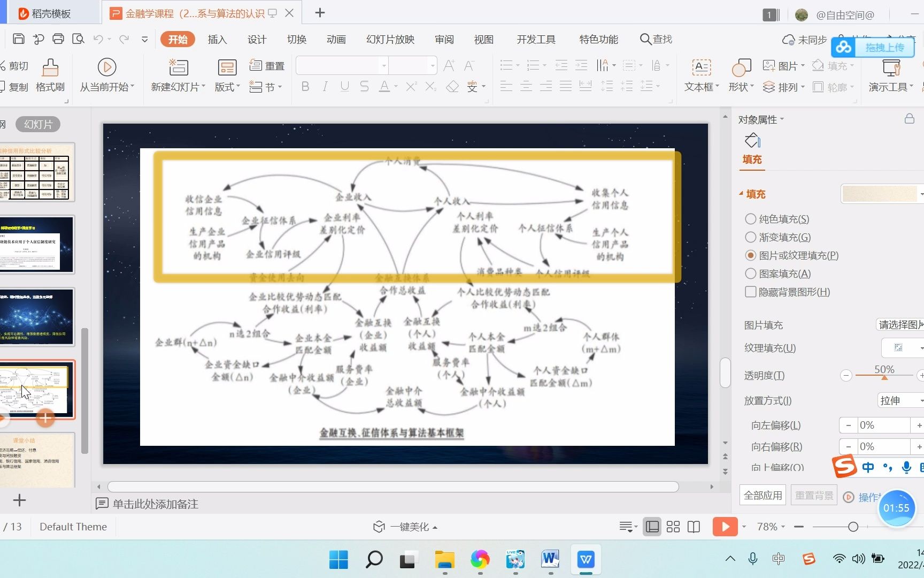
Task: Click the new tab plus button
Action: tap(320, 13)
